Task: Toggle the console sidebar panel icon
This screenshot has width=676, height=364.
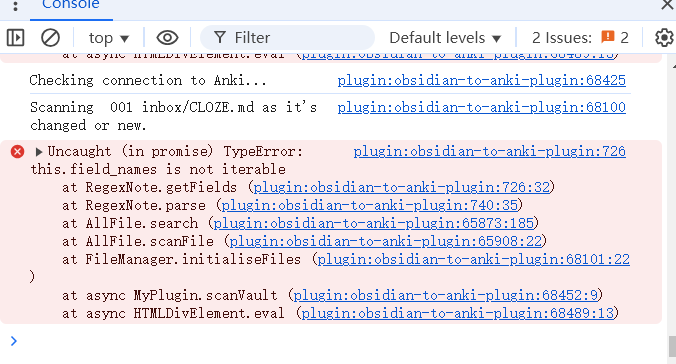Action: pos(16,38)
